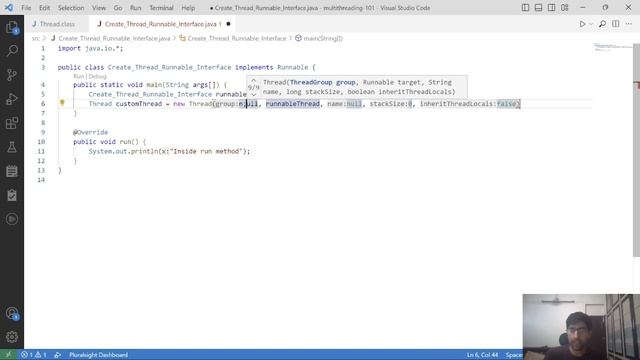
Task: Click the "Inside run method" string
Action: tap(205, 151)
